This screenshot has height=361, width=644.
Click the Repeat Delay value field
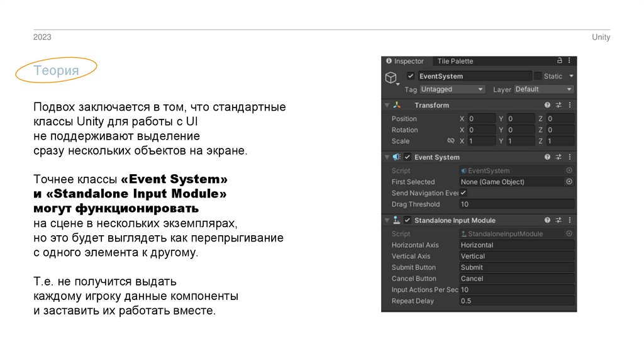tap(517, 301)
